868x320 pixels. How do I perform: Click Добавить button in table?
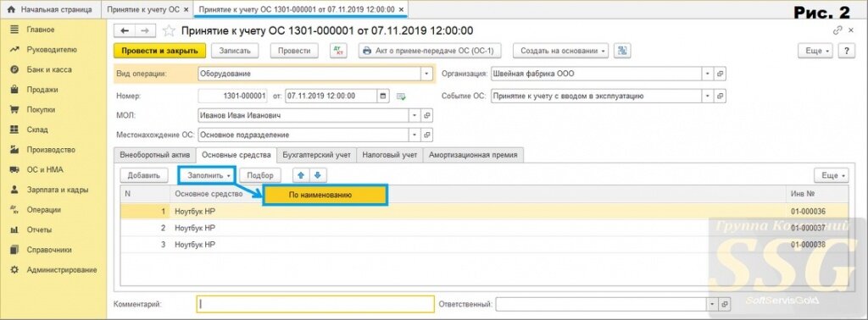(144, 175)
